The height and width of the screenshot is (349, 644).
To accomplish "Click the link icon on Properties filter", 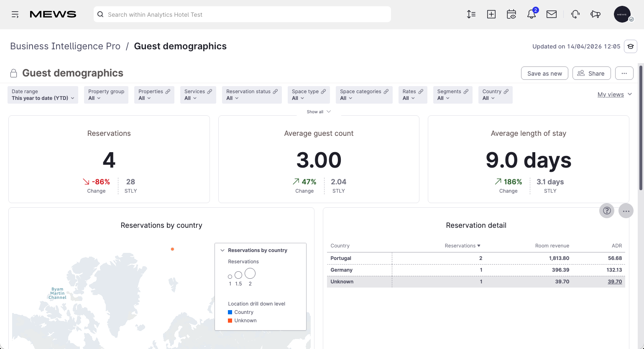I will (x=168, y=92).
